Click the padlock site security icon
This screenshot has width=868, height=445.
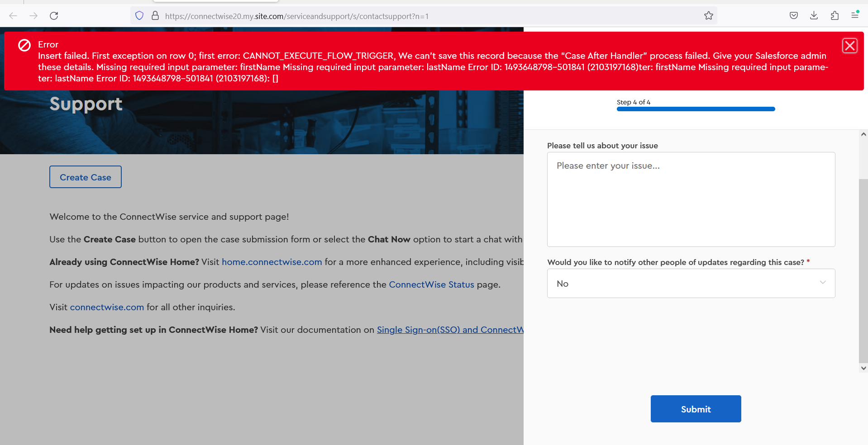click(x=155, y=16)
